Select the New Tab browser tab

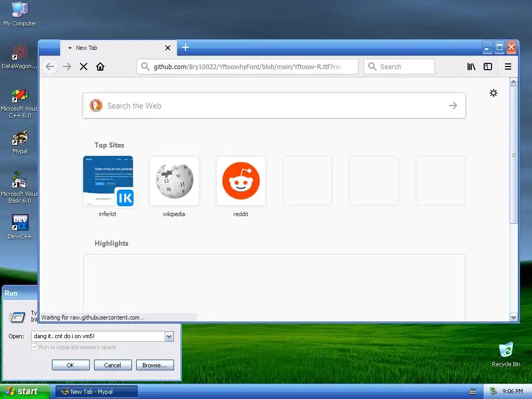click(x=118, y=48)
